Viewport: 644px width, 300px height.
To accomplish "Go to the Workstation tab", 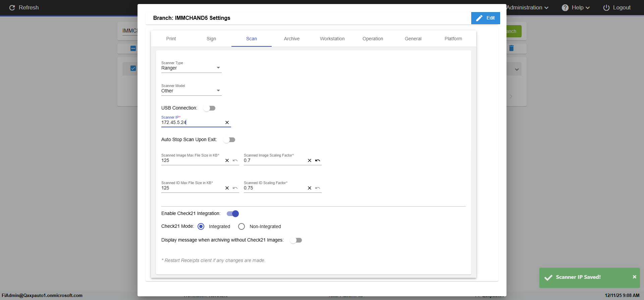I will click(x=332, y=39).
